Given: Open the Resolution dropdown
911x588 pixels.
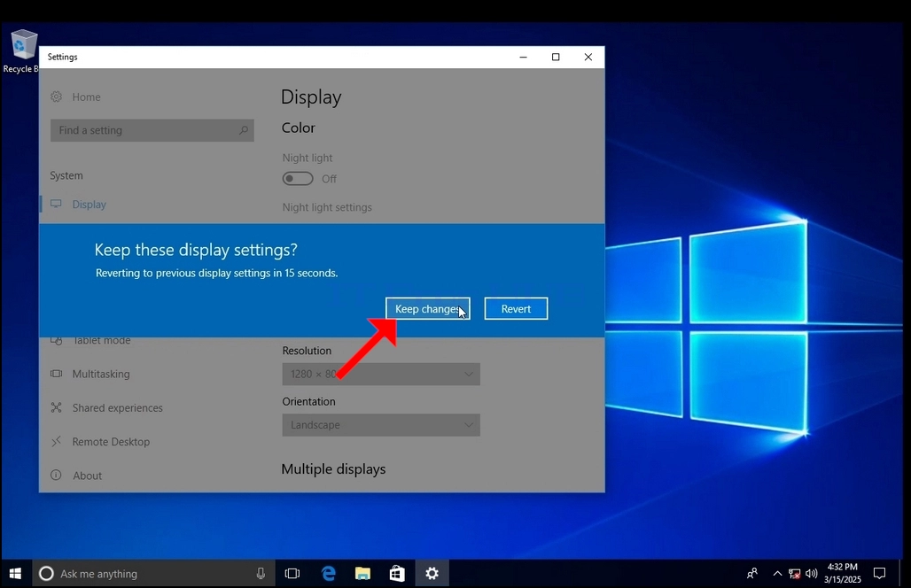Looking at the screenshot, I should tap(381, 375).
